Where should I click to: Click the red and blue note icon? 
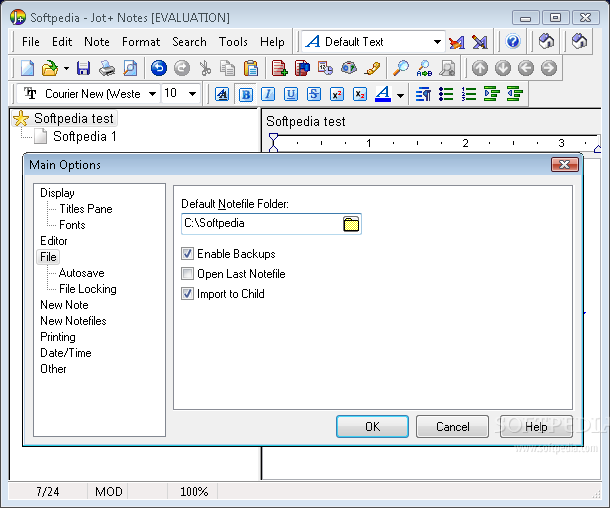coord(302,68)
